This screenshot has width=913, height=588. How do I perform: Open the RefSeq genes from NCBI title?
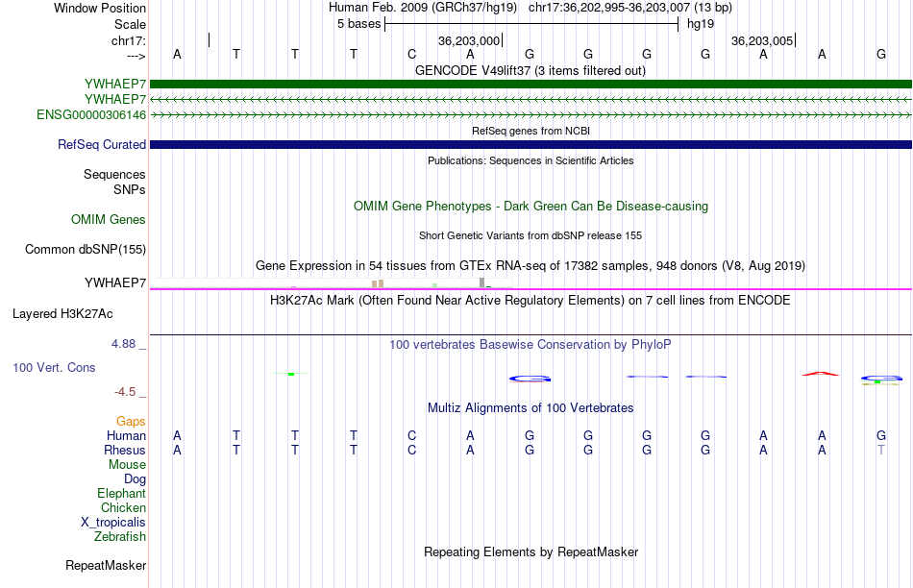coord(531,131)
